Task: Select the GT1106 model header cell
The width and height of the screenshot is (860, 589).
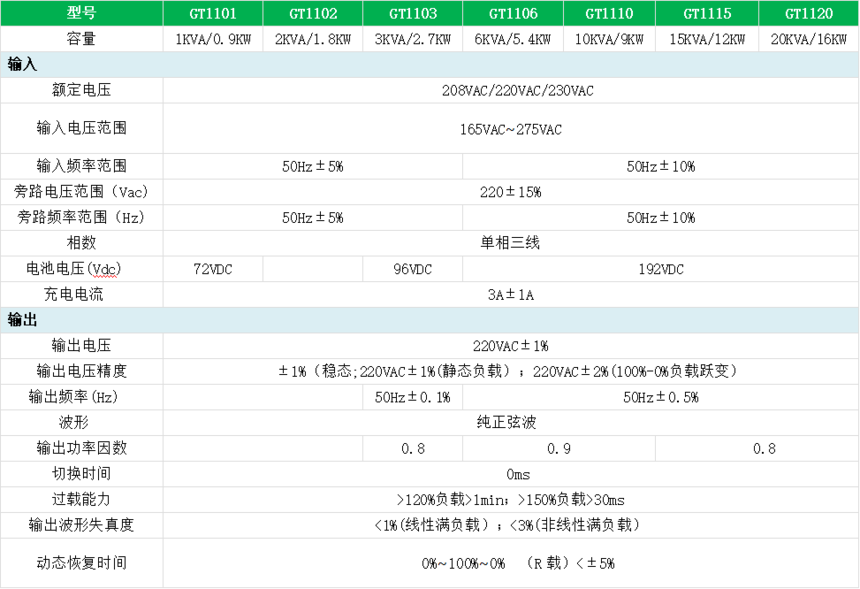Action: coord(513,13)
